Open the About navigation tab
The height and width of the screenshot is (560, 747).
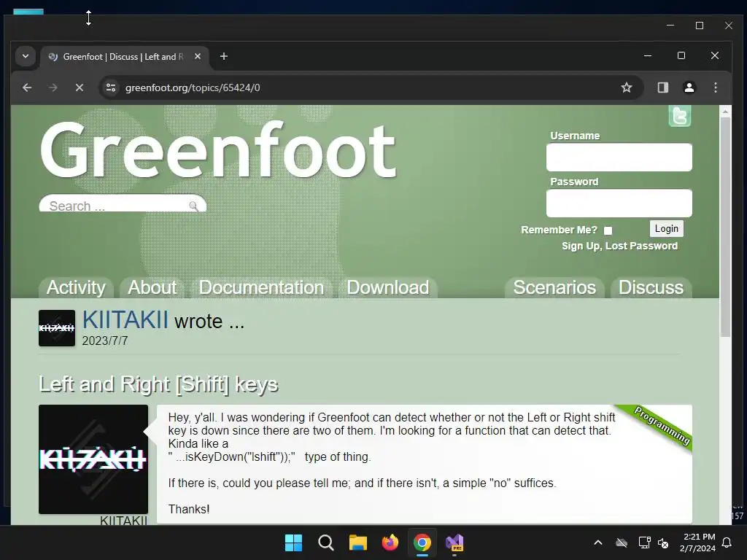coord(152,287)
